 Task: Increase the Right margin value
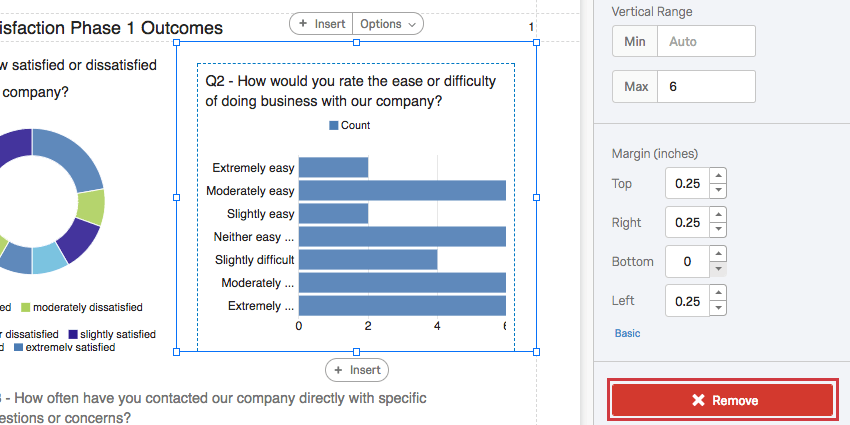(718, 216)
